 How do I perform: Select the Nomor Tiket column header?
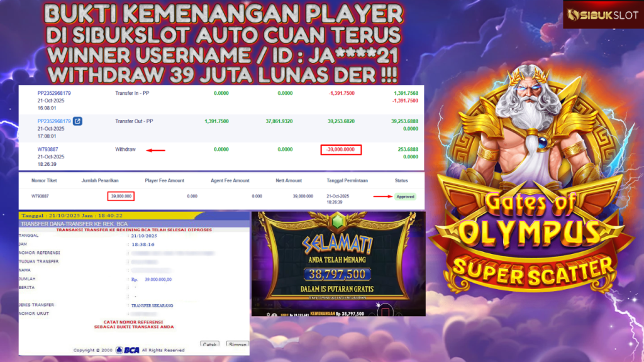coord(44,180)
